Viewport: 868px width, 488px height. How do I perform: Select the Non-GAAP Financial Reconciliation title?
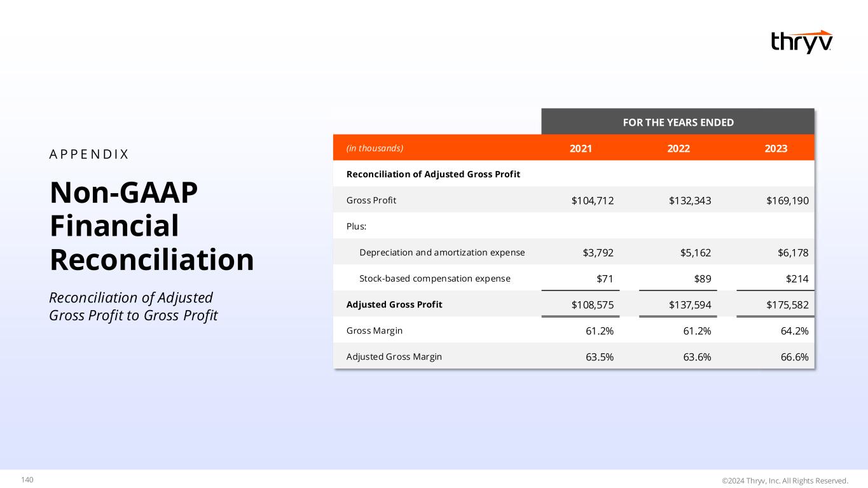tap(151, 226)
